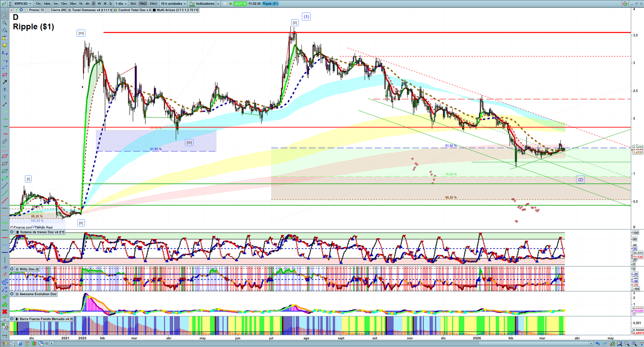This screenshot has height=347, width=644.
Task: Choose the 35kU history size
Action: (x=153, y=4)
